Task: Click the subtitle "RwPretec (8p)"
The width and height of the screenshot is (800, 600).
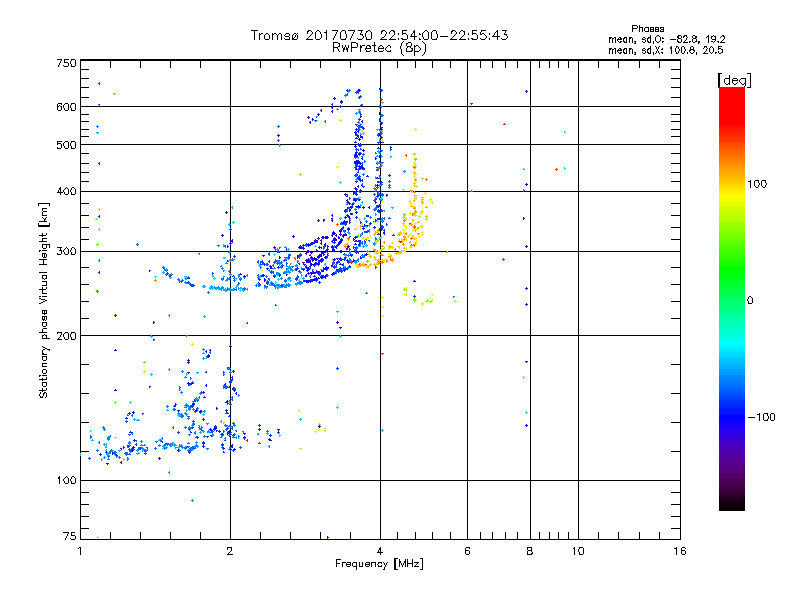Action: [x=379, y=48]
